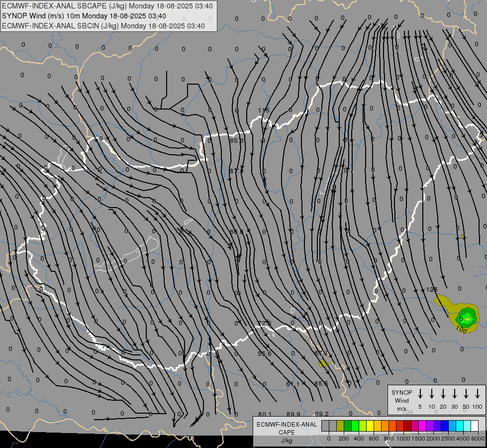Click the yellow asterisk station marker
This screenshot has width=487, height=448.
463,237
